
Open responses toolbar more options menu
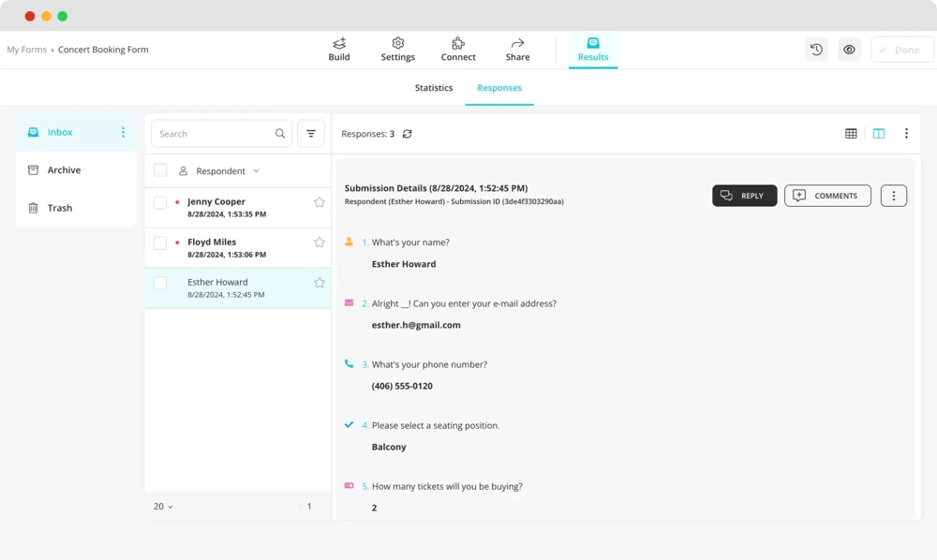click(x=906, y=134)
